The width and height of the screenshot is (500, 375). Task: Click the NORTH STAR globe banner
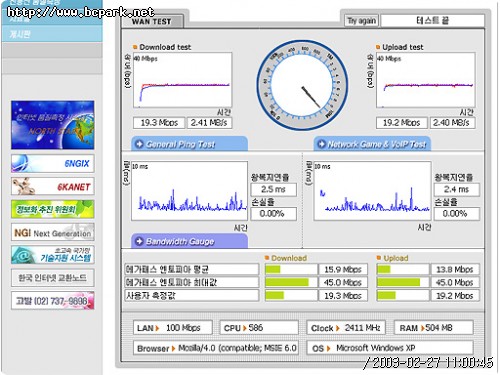53,125
